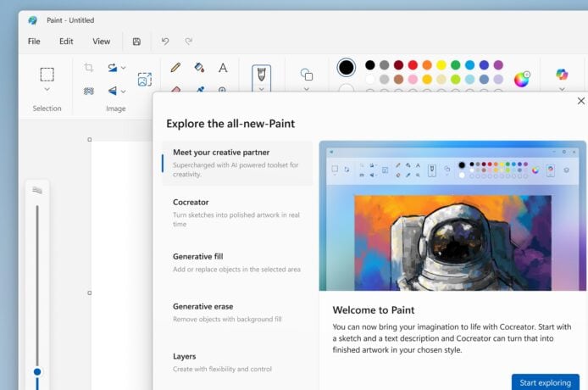Click the Start exploring button
Screen dimensions: 588x390
click(545, 382)
